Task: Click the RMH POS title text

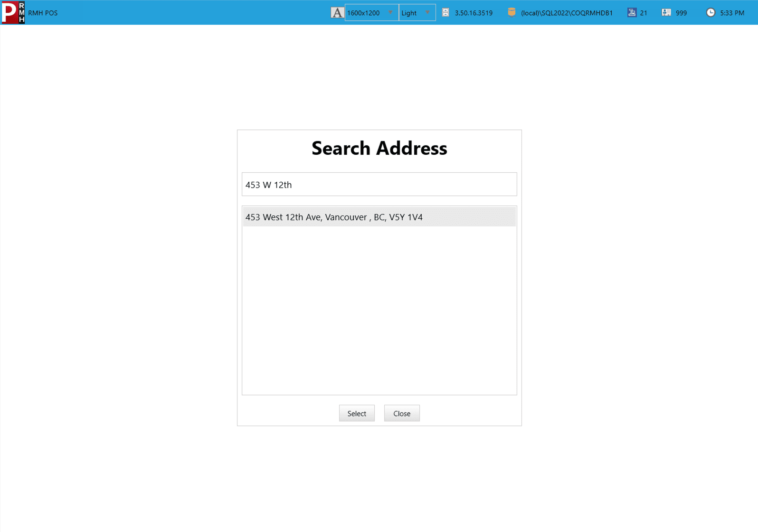Action: 43,13
